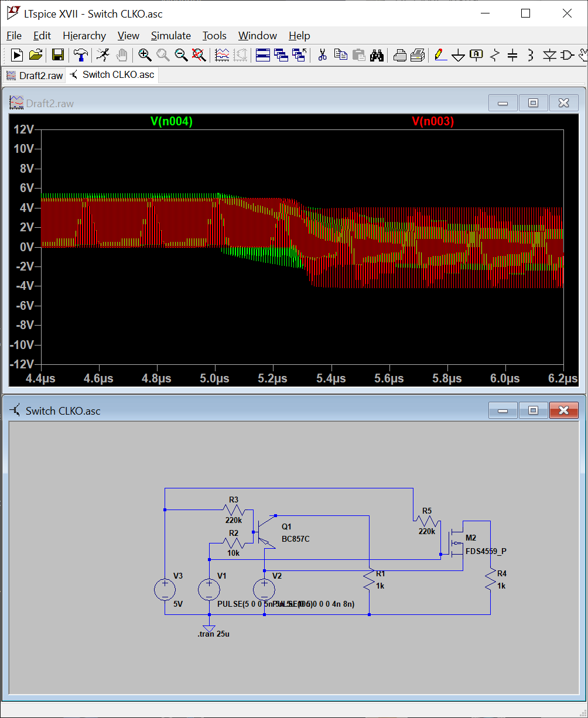Click the 12V vertical axis label

(23, 129)
